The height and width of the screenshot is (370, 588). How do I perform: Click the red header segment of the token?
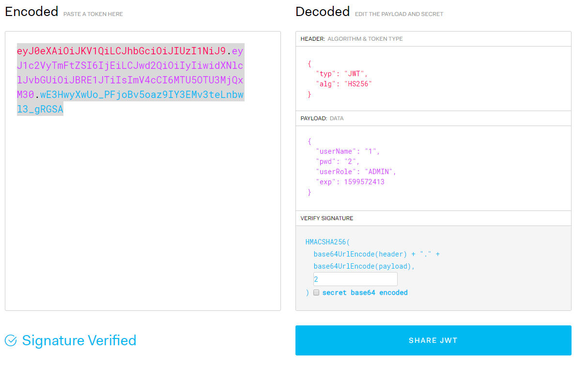(x=121, y=51)
